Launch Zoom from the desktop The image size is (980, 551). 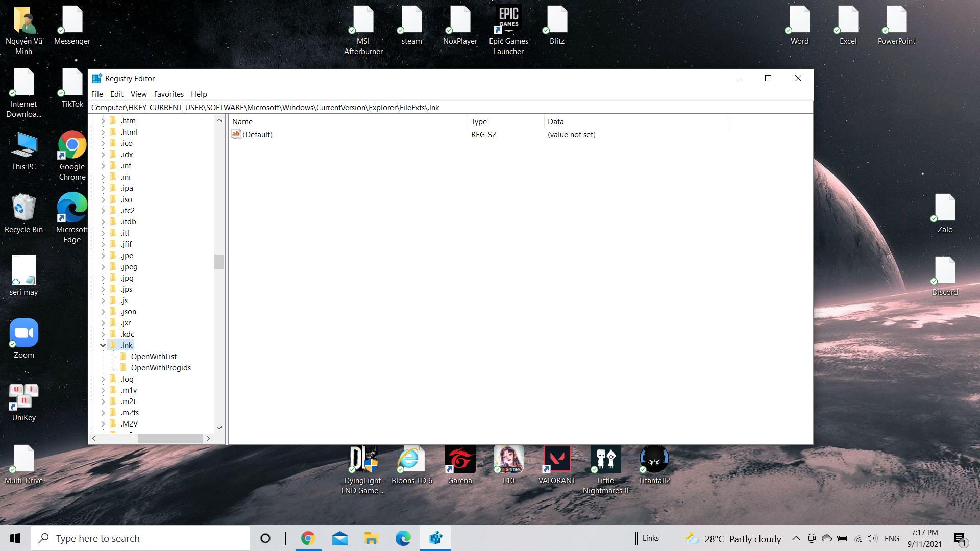[23, 332]
